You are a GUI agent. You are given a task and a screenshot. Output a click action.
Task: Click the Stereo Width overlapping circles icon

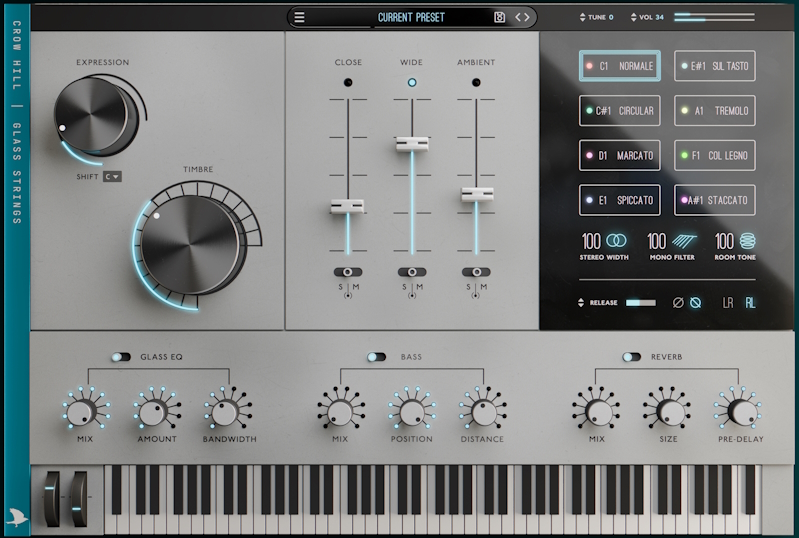pyautogui.click(x=617, y=241)
